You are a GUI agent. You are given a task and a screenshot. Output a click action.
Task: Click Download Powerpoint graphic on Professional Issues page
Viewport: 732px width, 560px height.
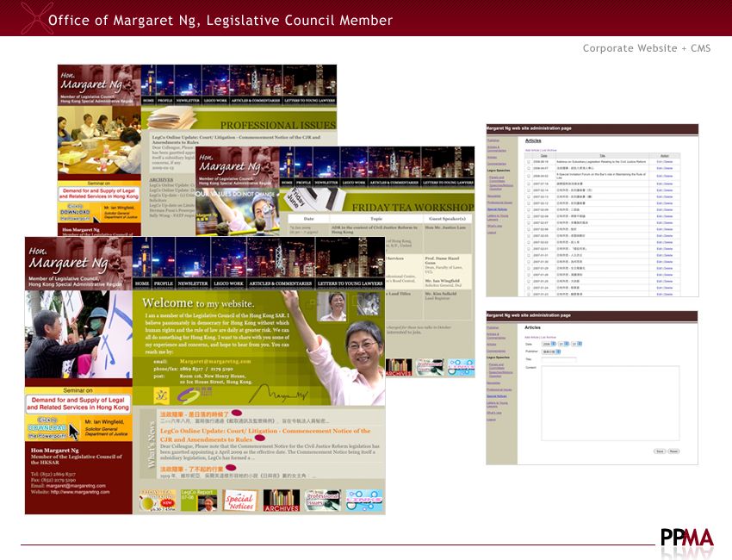coord(78,213)
